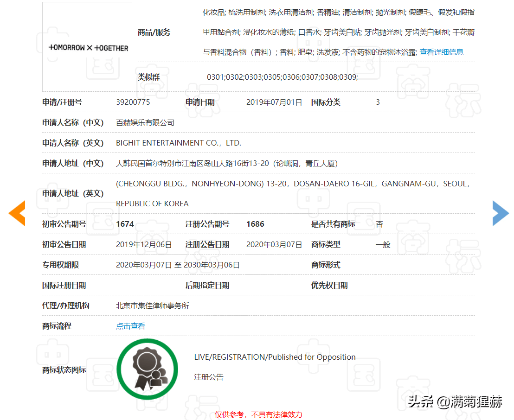Select trademark type value 一般
Screen dimensions: 514x420
383,245
